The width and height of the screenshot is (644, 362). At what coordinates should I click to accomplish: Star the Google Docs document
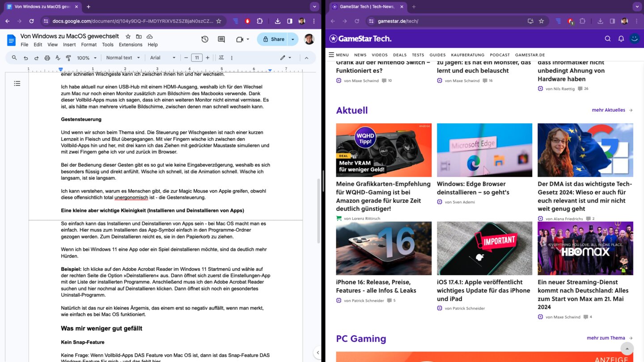(128, 36)
